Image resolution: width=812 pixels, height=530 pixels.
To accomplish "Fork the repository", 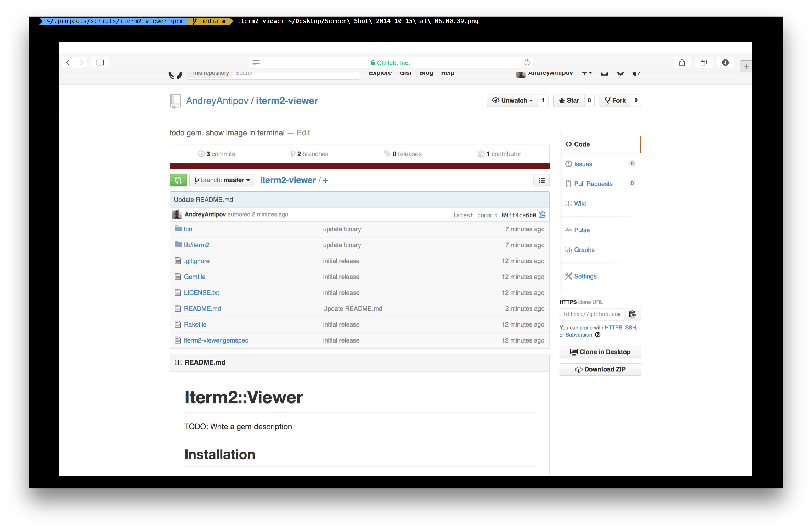I will [x=615, y=100].
